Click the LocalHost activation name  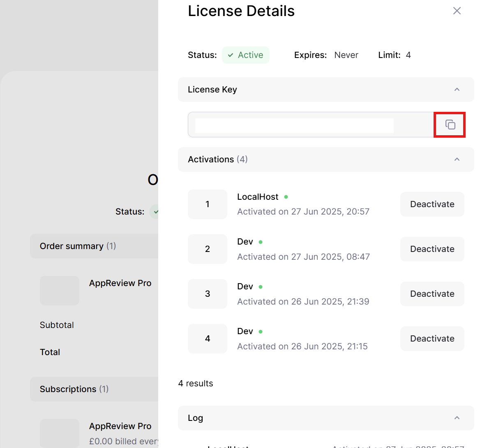pyautogui.click(x=258, y=197)
